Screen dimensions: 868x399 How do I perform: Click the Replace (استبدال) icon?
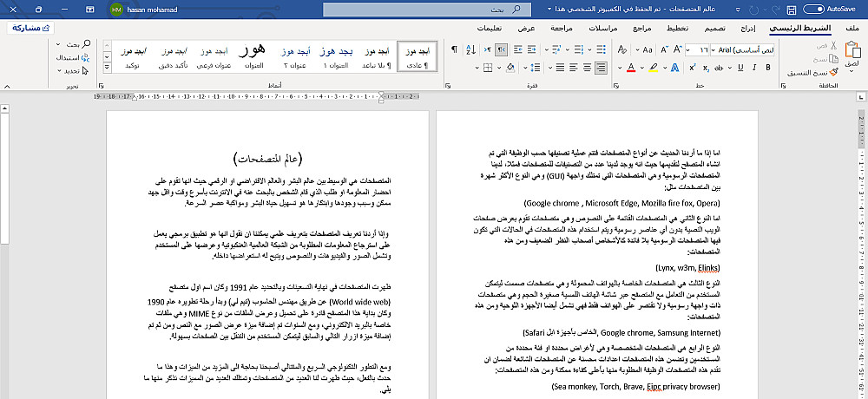pyautogui.click(x=86, y=57)
